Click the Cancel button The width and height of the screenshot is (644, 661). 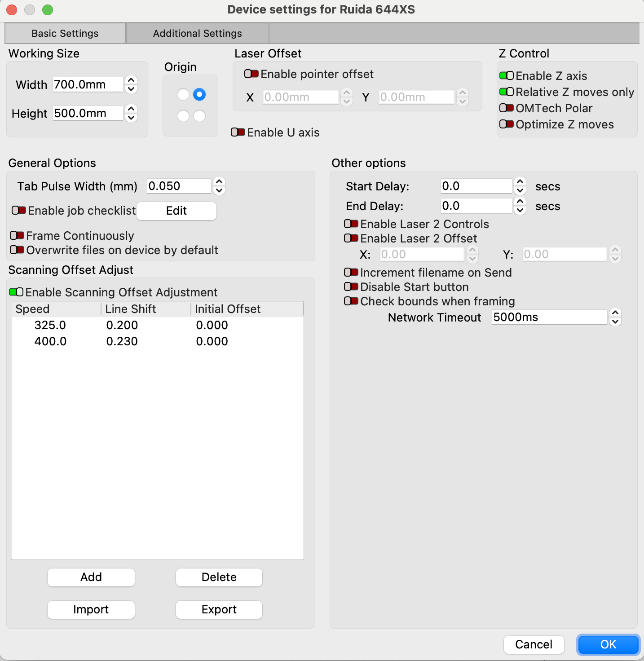tap(534, 644)
